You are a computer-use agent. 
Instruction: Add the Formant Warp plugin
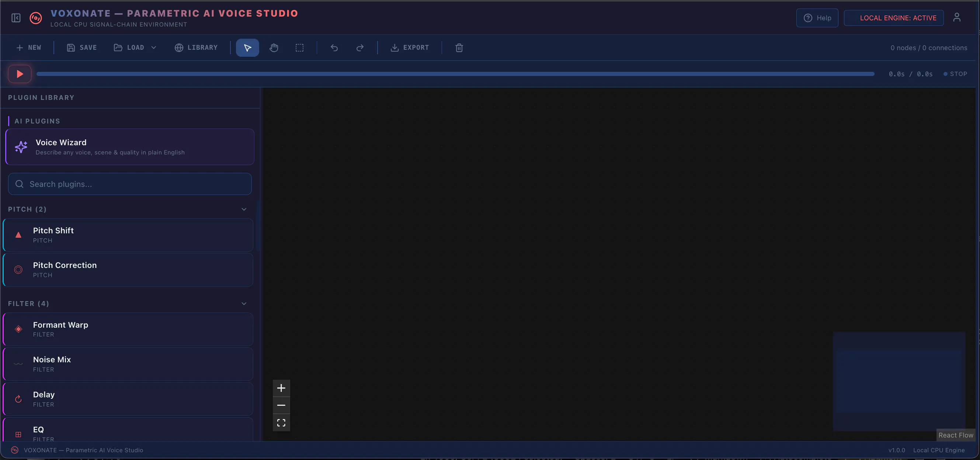[x=128, y=329]
